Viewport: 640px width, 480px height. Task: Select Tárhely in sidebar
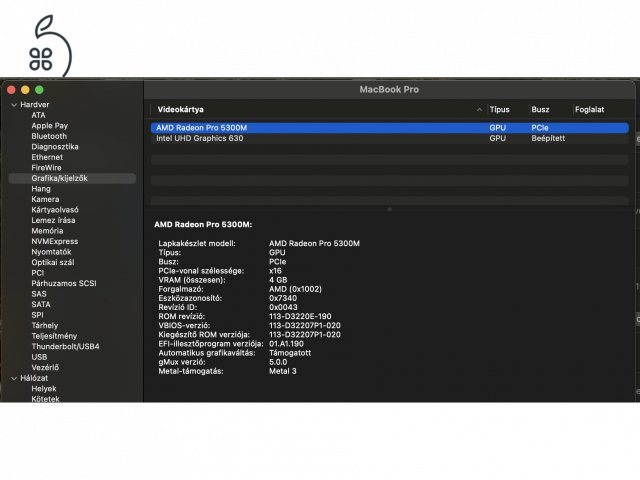tap(44, 326)
